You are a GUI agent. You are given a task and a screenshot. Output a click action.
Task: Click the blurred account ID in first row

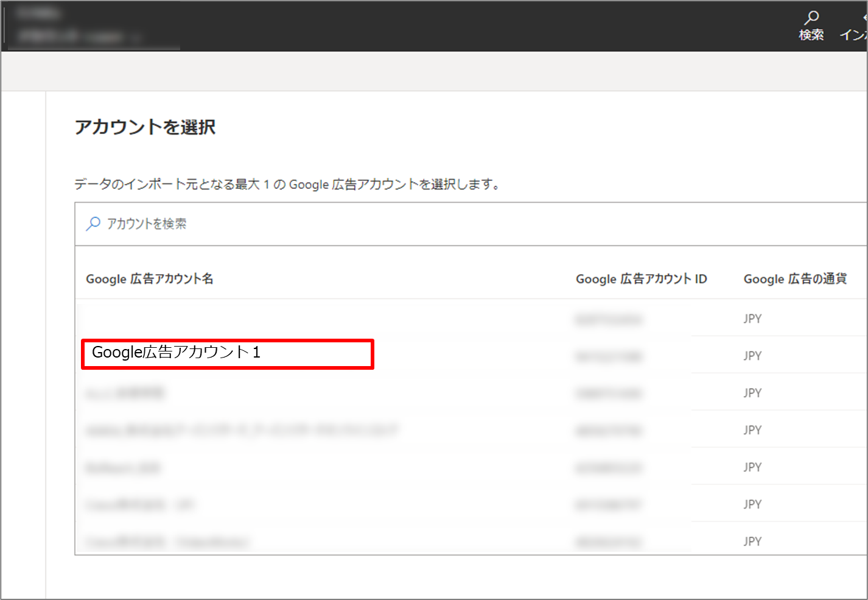click(x=608, y=319)
